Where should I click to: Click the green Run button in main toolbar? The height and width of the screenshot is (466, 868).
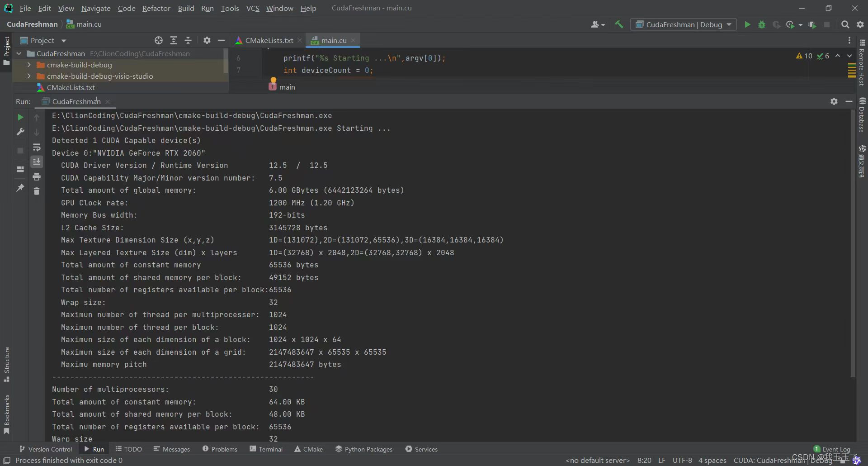click(747, 24)
